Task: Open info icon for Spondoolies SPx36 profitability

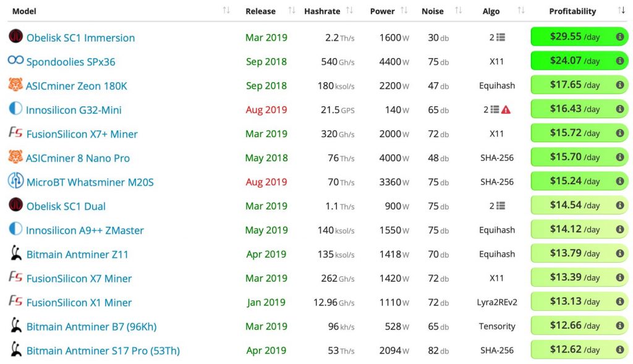Action: 619,61
